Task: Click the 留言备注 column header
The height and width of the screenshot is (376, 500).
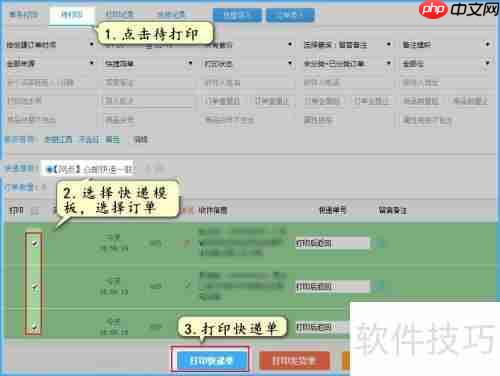Action: tap(392, 210)
